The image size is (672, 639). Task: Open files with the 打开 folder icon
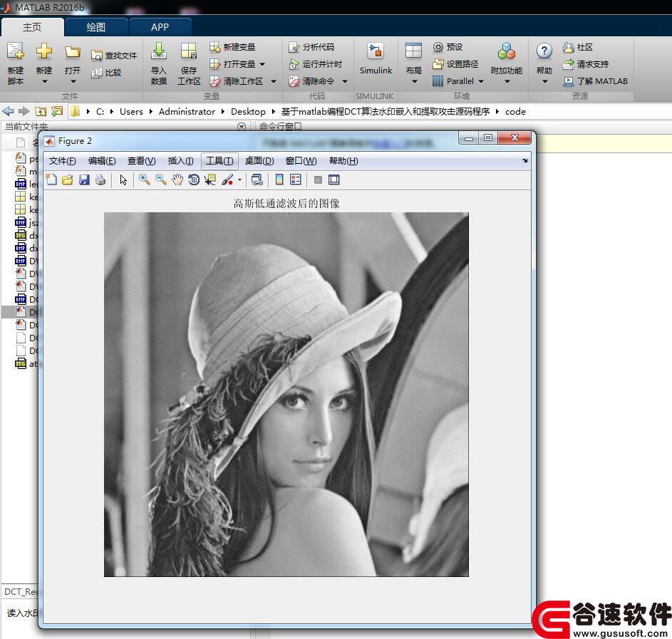[x=73, y=52]
